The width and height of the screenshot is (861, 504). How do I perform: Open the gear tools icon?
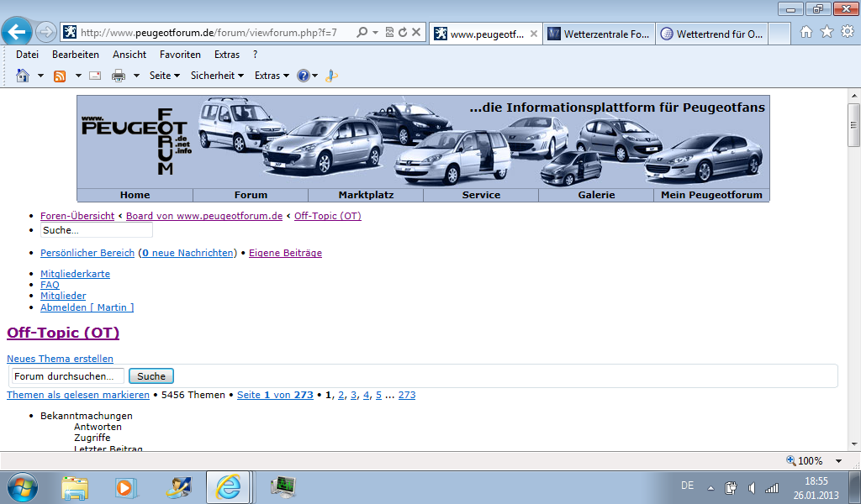(847, 32)
